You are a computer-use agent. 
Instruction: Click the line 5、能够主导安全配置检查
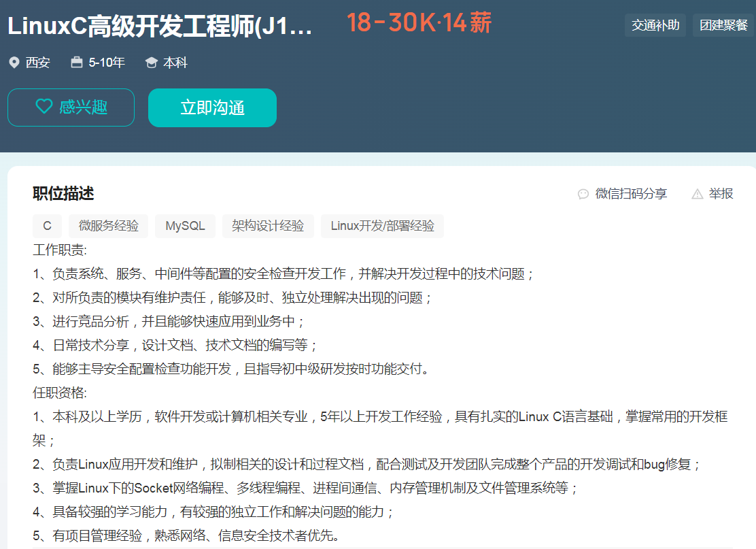(230, 369)
